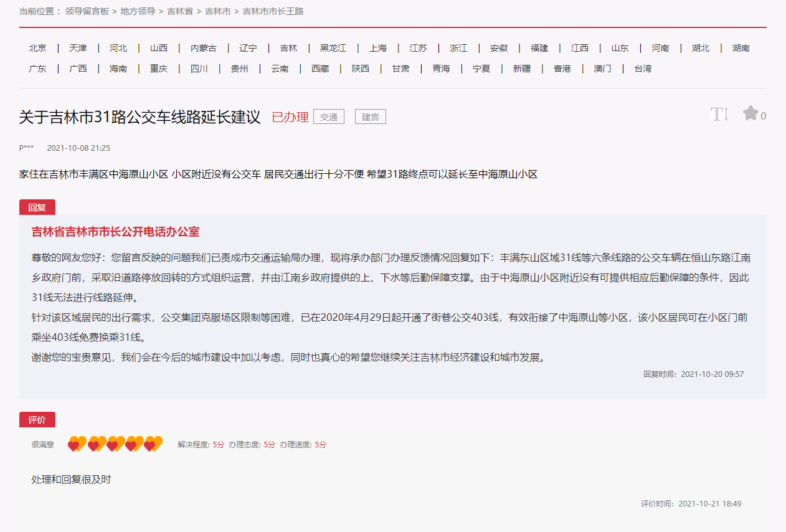Viewport: 786px width, 532px height.
Task: Select 北京 in the province list
Action: [37, 48]
